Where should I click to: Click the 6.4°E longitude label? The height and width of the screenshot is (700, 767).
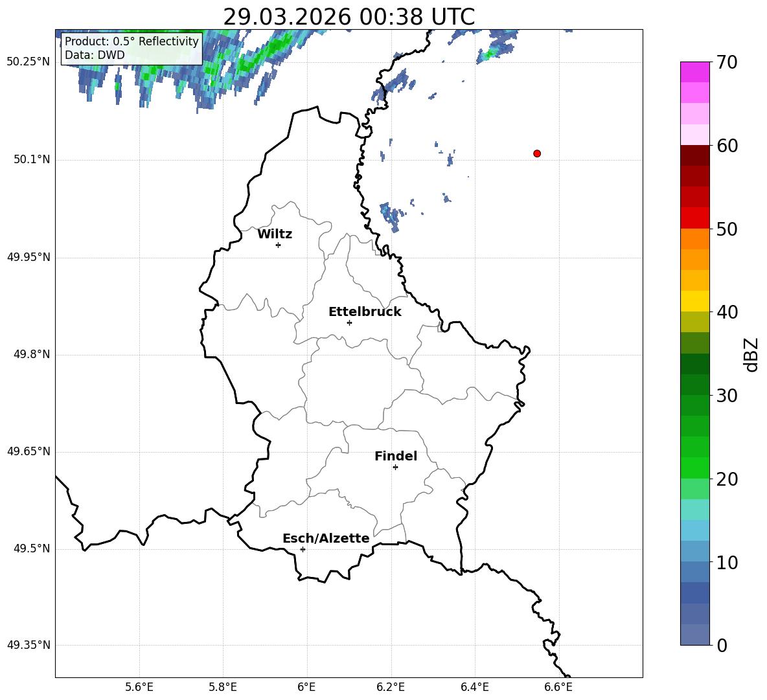coord(474,687)
